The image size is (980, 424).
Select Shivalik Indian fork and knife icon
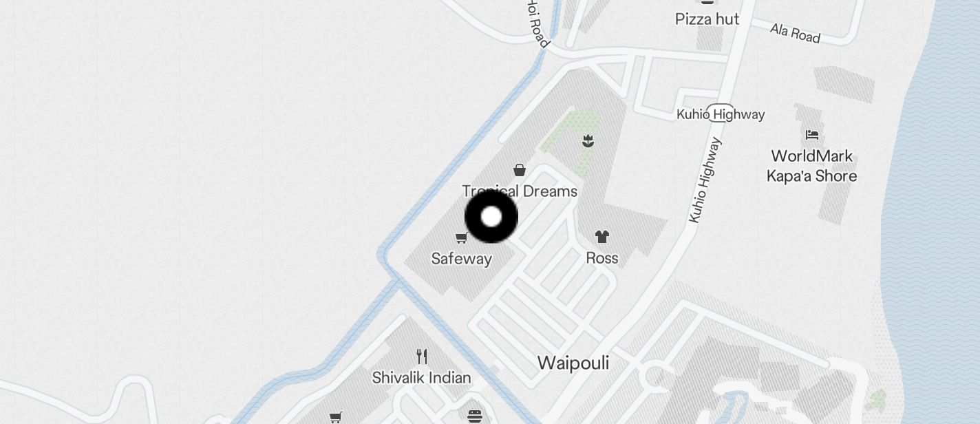coord(422,357)
